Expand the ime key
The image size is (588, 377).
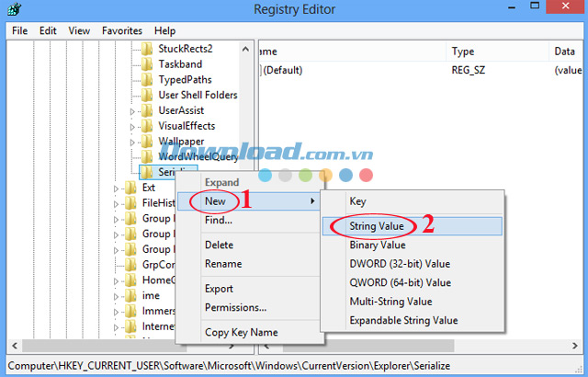click(116, 297)
